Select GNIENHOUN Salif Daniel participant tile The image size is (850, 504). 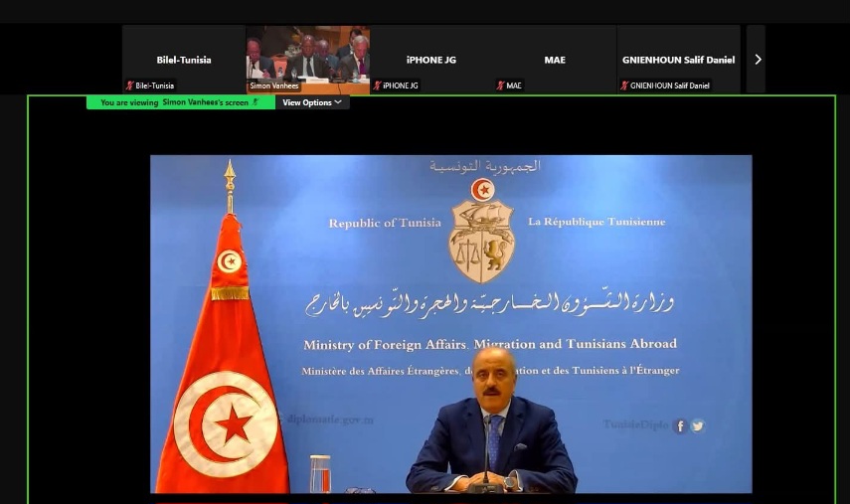tap(679, 60)
